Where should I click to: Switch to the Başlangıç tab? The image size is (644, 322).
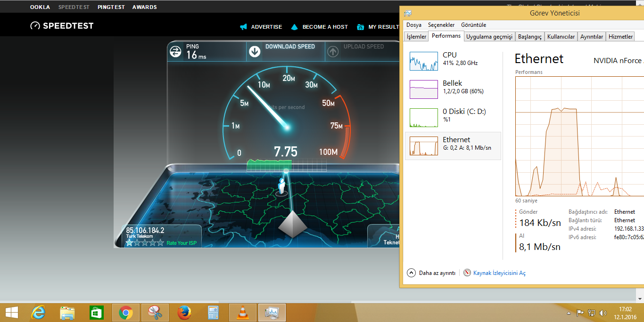tap(530, 37)
